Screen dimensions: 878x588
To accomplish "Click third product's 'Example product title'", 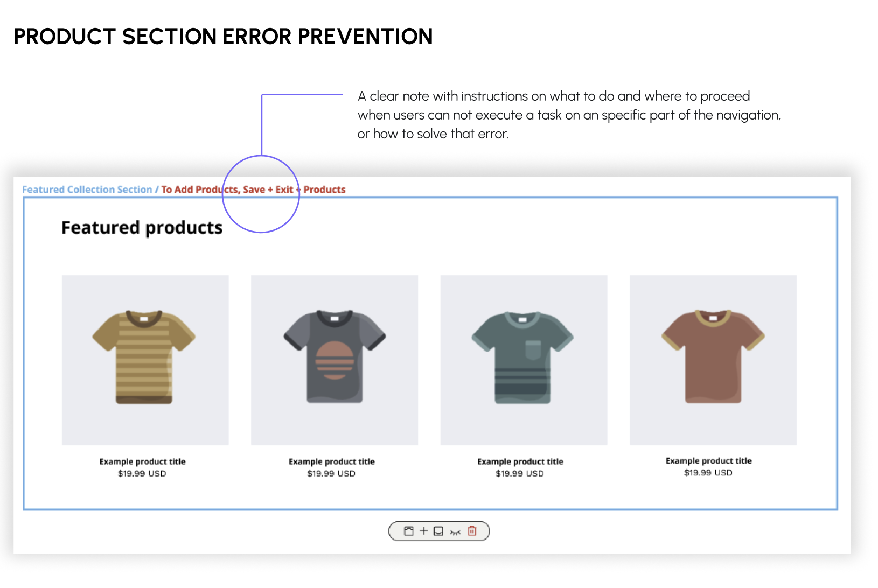I will click(520, 461).
